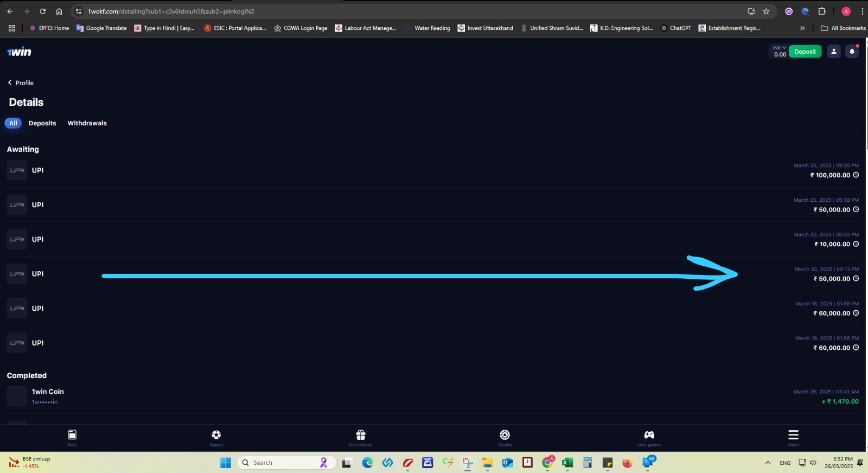Click the clock icon beside ₹100,000.00

[856, 175]
